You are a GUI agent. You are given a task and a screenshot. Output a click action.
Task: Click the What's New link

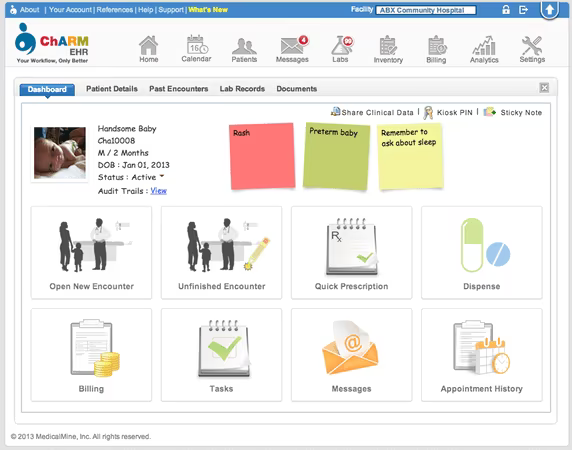click(208, 9)
